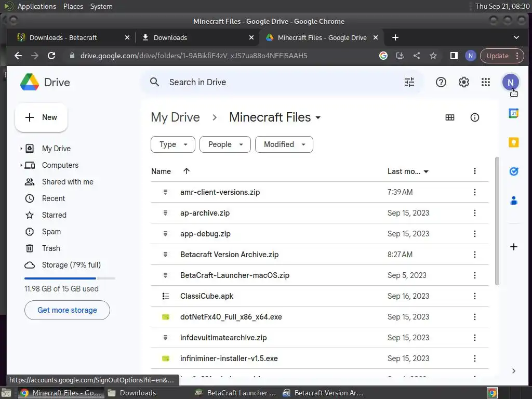532x399 pixels.
Task: Go back in Chrome
Action: [x=18, y=56]
